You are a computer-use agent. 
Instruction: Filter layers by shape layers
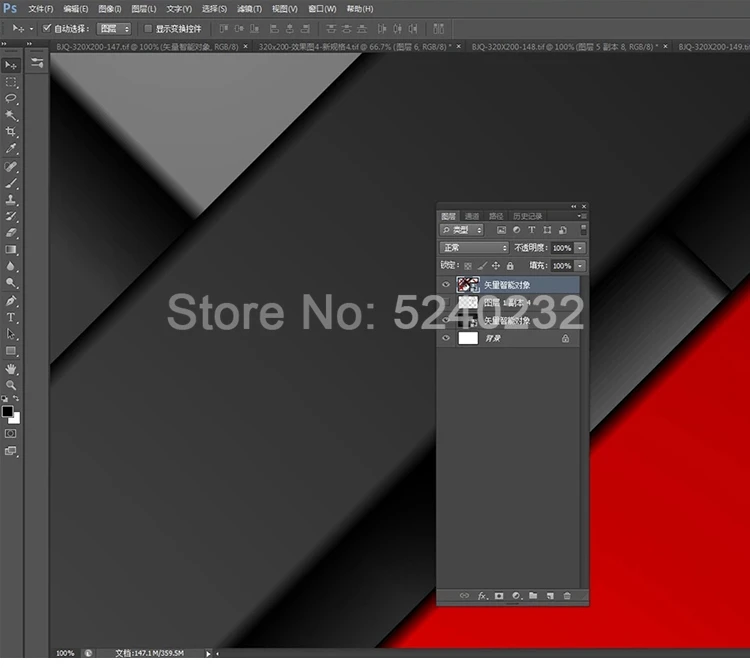pyautogui.click(x=547, y=230)
